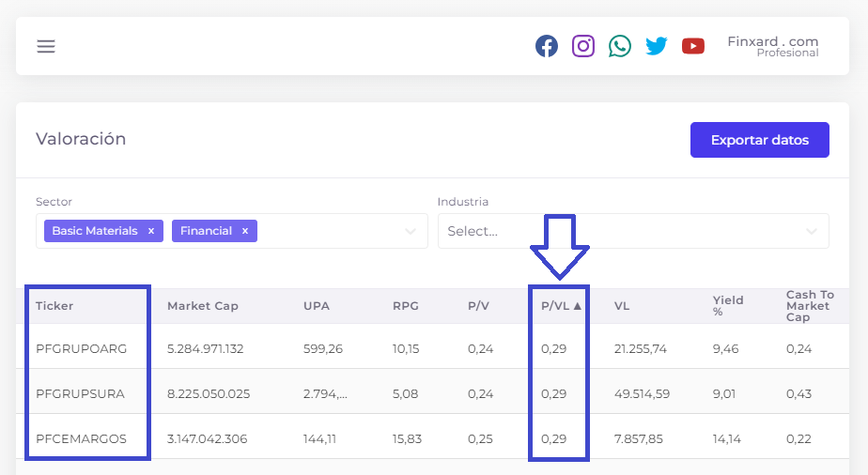This screenshot has width=868, height=475.
Task: Open the WhatsApp icon link
Action: click(x=619, y=46)
